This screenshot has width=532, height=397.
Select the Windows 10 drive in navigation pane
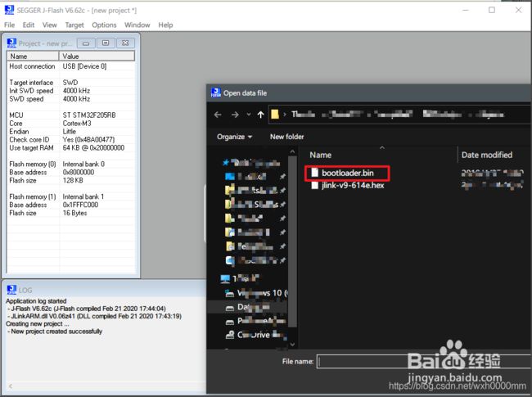tap(256, 293)
